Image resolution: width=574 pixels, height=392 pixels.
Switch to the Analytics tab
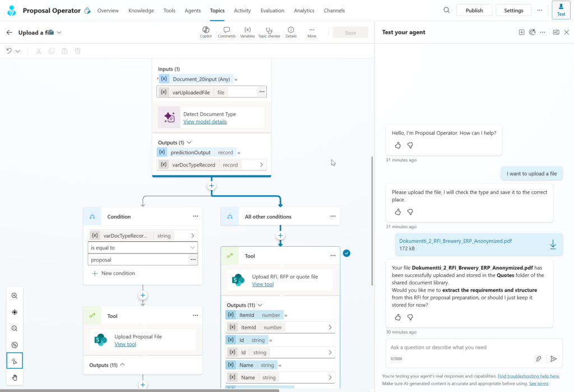click(x=304, y=11)
